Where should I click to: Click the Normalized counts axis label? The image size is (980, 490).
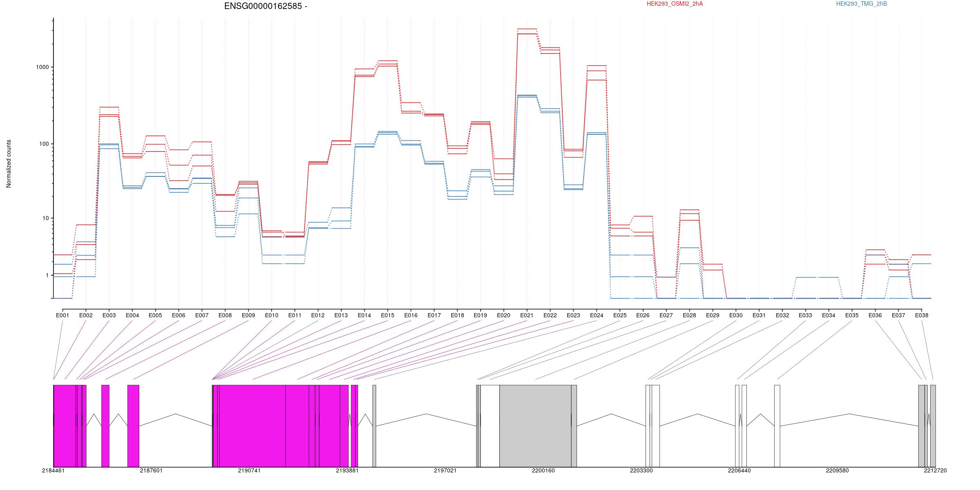pyautogui.click(x=9, y=164)
